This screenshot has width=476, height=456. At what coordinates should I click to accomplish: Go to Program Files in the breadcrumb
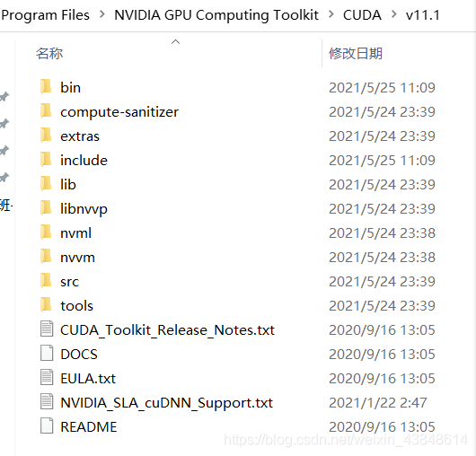(45, 15)
